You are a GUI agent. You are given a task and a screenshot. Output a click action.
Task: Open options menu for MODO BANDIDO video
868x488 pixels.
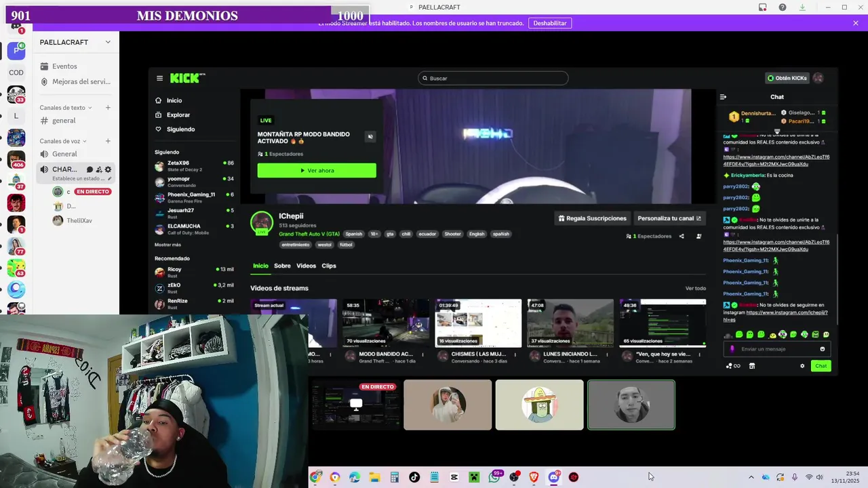point(422,354)
